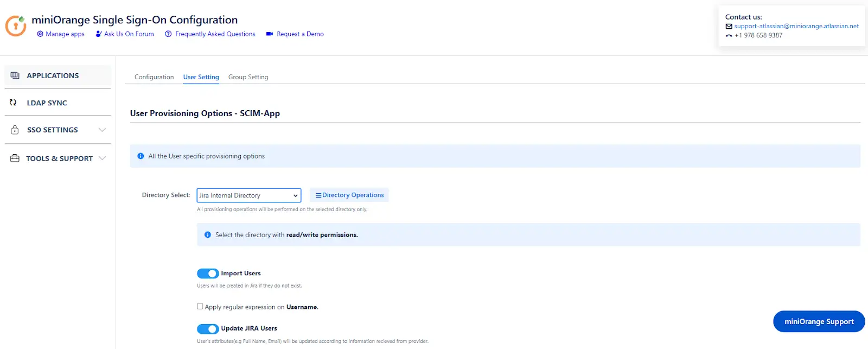This screenshot has width=868, height=349.
Task: Click the miniOrange Single Sign-On Configuration title
Action: 135,20
